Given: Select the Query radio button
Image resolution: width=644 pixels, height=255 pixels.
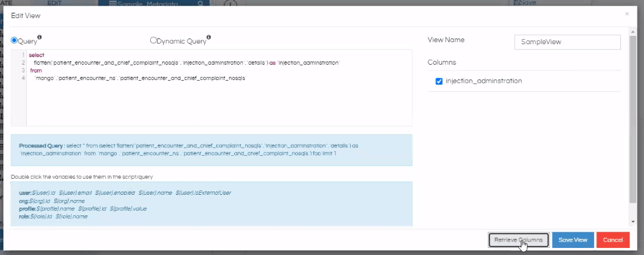Looking at the screenshot, I should coord(14,40).
